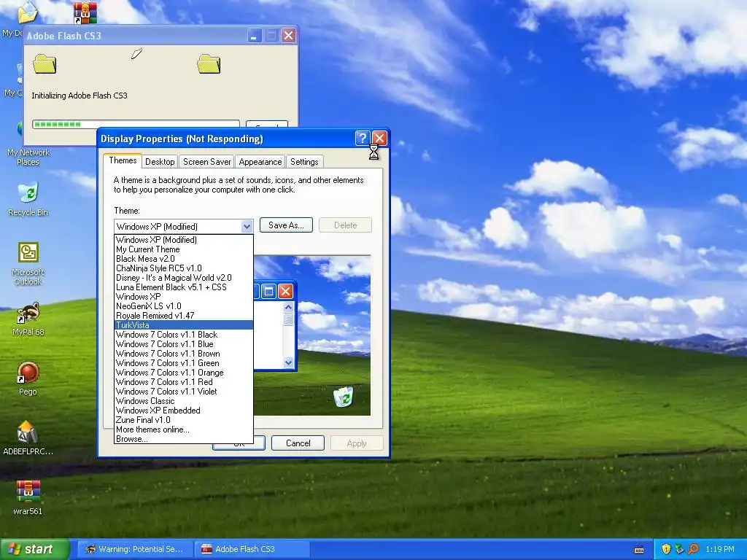The height and width of the screenshot is (560, 747).
Task: Click the help question mark in Display Properties
Action: tap(363, 138)
